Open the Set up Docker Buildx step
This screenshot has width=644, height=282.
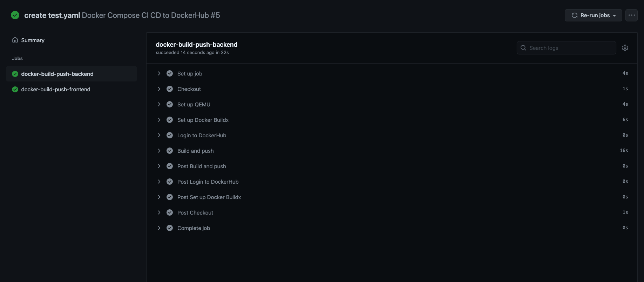point(392,120)
